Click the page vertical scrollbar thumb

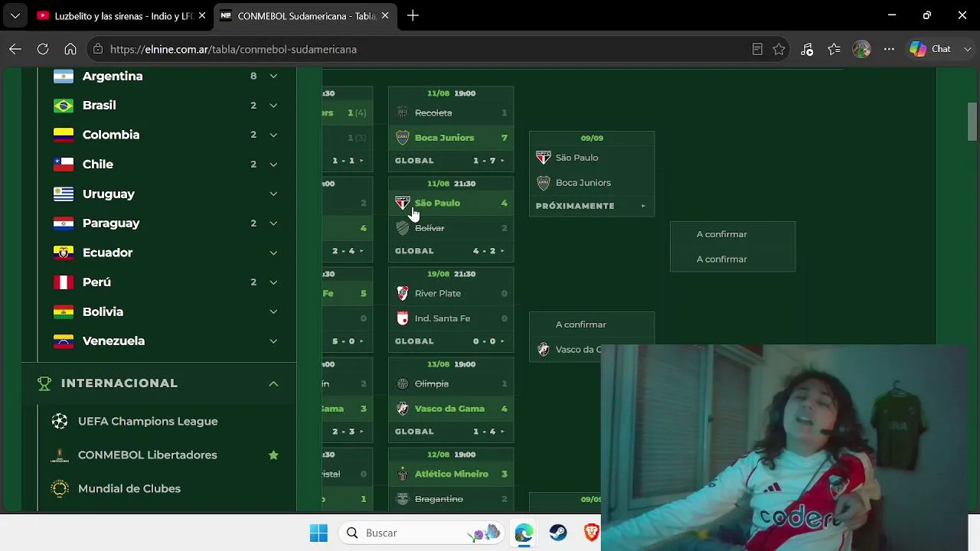(972, 122)
